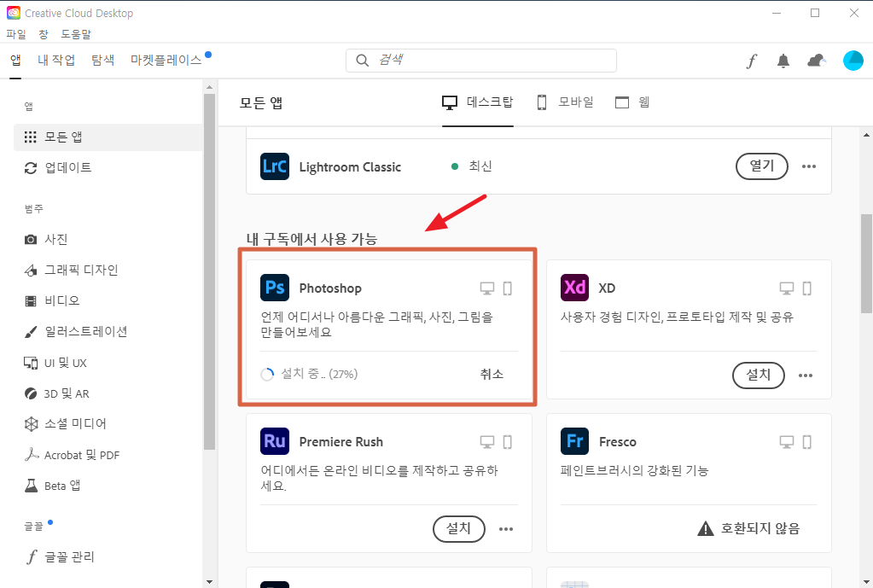
Task: Select the 웹 platform tab
Action: (632, 102)
